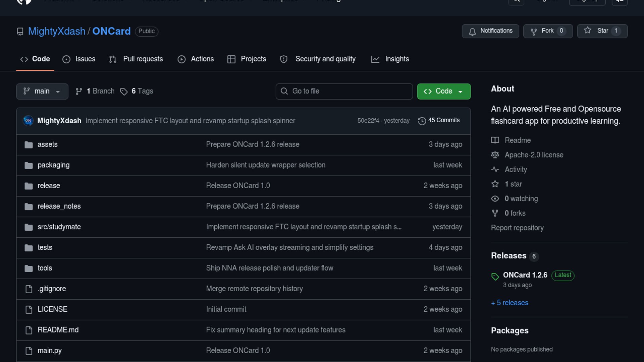Toggle Star on this repository
Image resolution: width=644 pixels, height=362 pixels.
[x=602, y=31]
